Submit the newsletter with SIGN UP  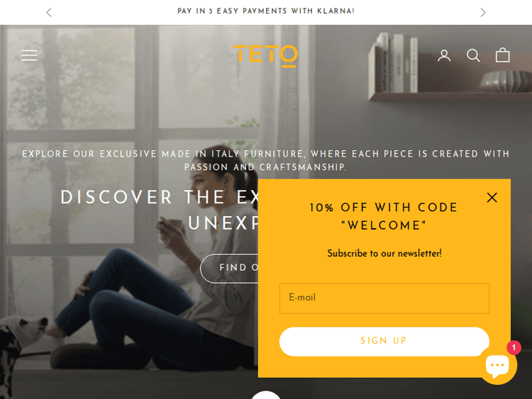click(x=384, y=342)
